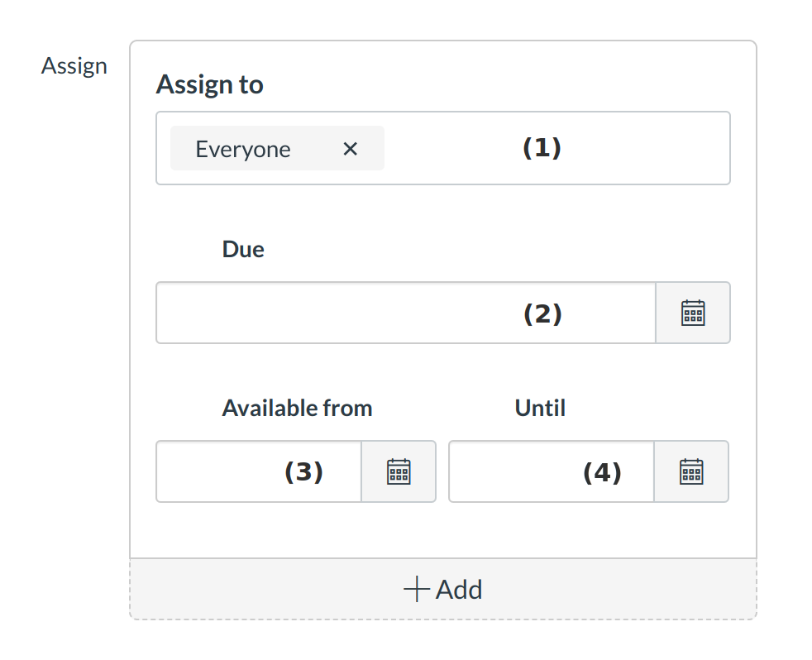Click the (1) marker in Assign to box
The height and width of the screenshot is (660, 812).
click(x=542, y=148)
